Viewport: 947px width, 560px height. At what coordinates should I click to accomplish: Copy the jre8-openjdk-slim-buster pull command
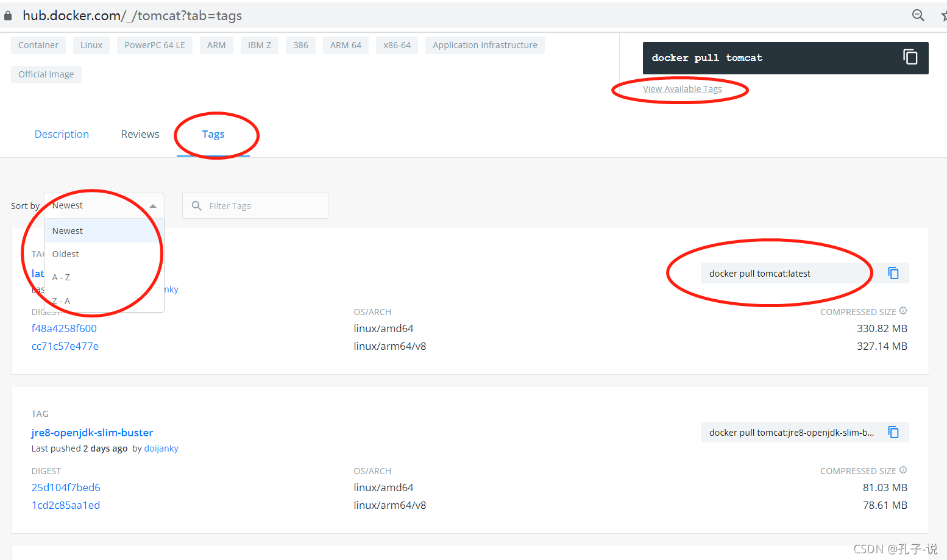[x=893, y=432]
